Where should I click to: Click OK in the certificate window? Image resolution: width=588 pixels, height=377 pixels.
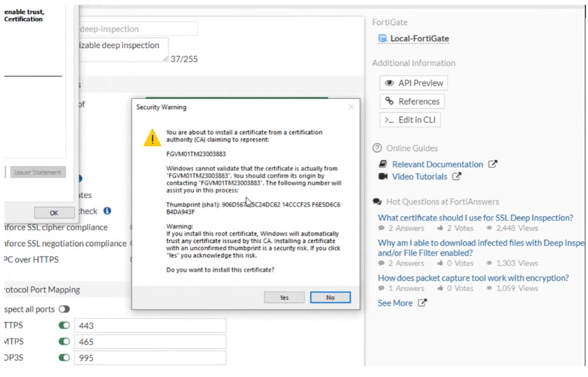(54, 213)
